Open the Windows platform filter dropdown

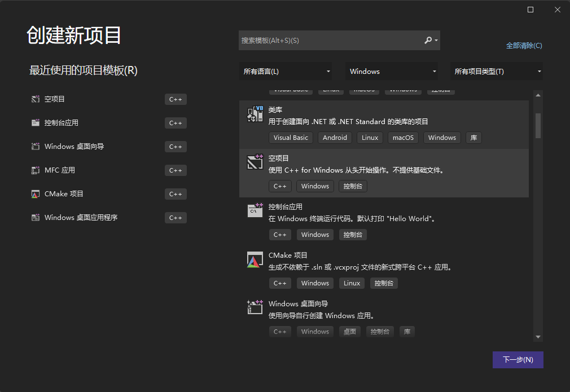click(x=392, y=71)
